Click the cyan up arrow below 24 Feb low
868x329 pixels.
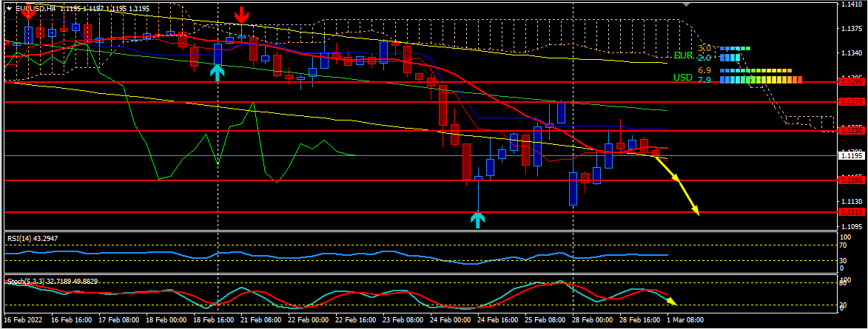(478, 219)
